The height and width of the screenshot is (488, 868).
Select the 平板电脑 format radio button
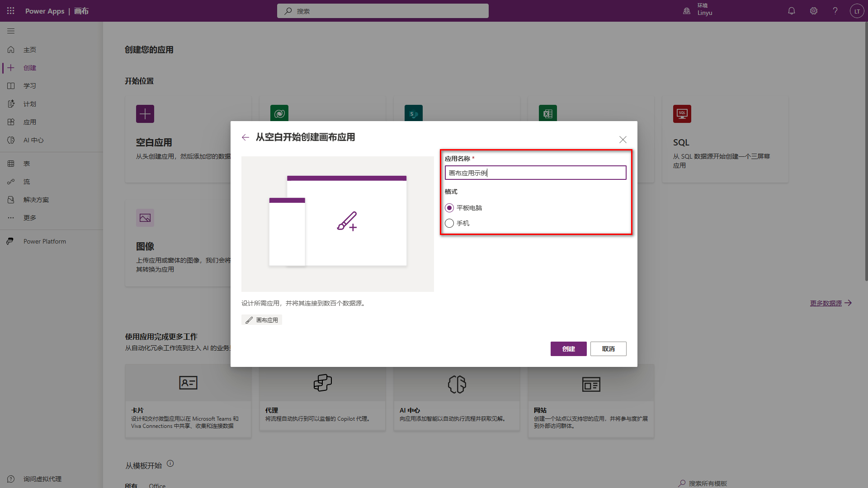(449, 208)
